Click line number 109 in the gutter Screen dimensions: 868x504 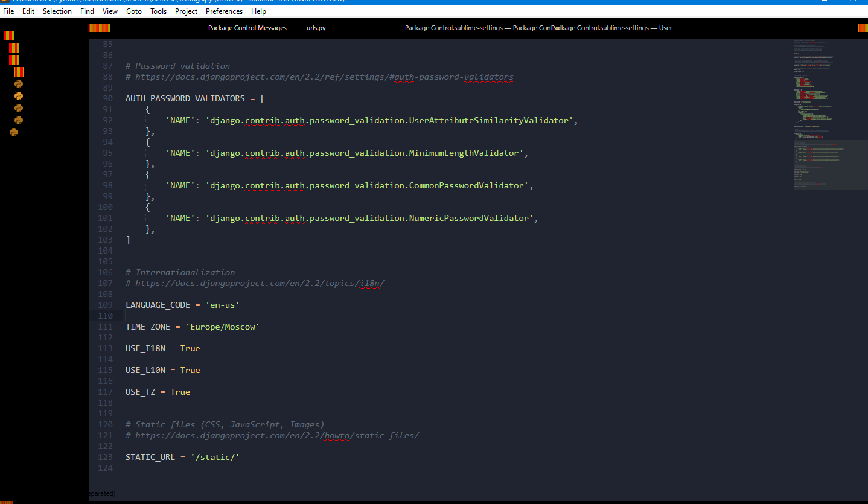[x=104, y=305]
